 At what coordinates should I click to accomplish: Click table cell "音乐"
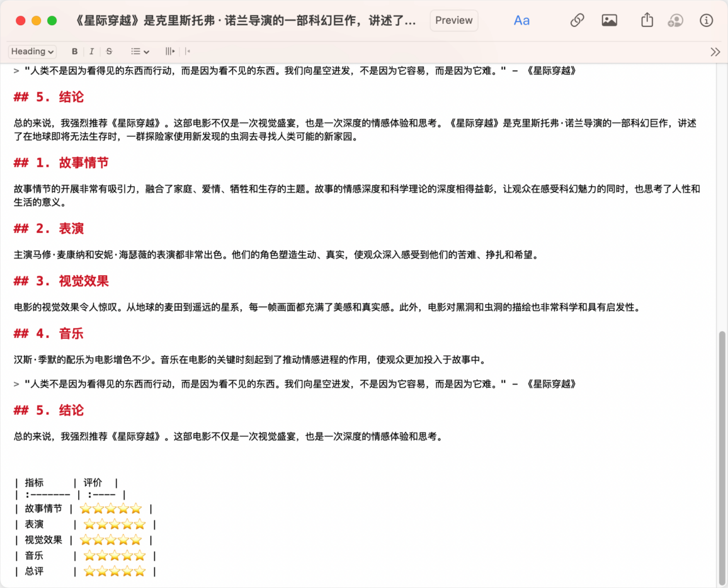click(35, 555)
